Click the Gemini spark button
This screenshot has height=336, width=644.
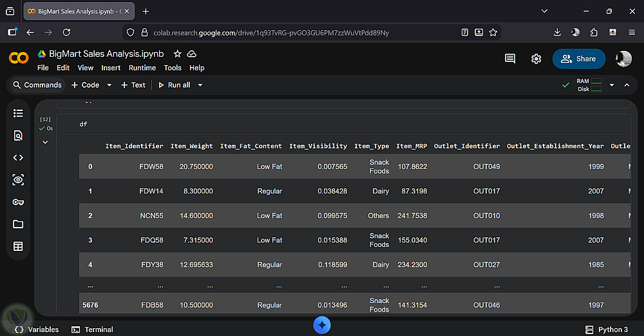(322, 326)
